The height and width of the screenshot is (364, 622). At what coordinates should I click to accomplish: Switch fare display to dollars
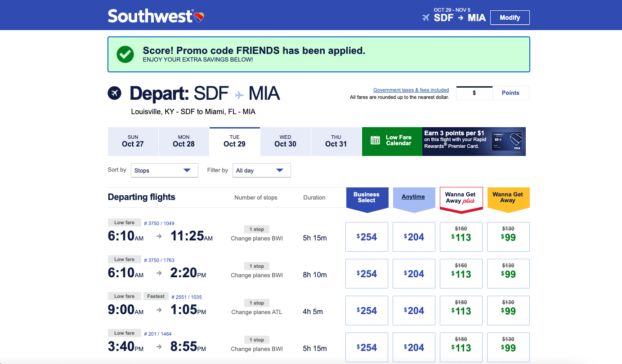tap(474, 93)
